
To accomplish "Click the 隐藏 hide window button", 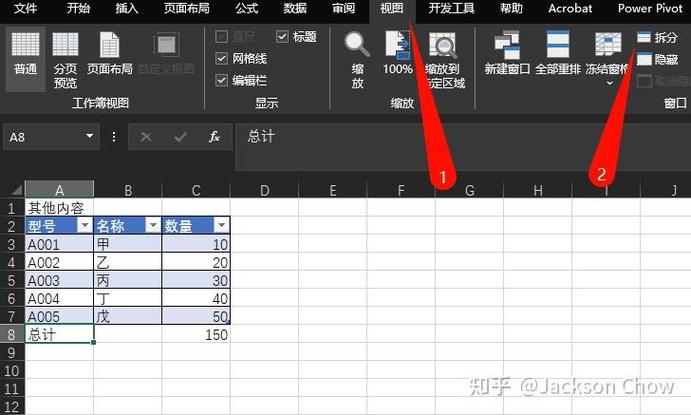I will (x=657, y=59).
